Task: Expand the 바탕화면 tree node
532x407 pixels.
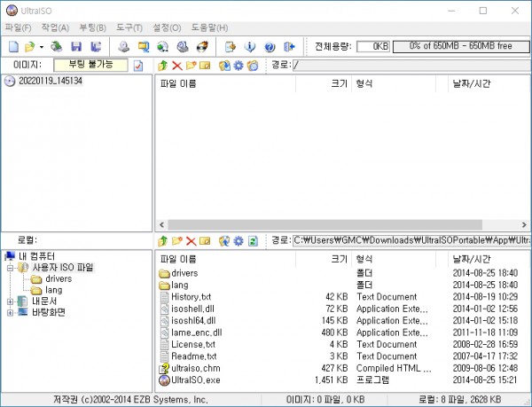Action: point(10,312)
